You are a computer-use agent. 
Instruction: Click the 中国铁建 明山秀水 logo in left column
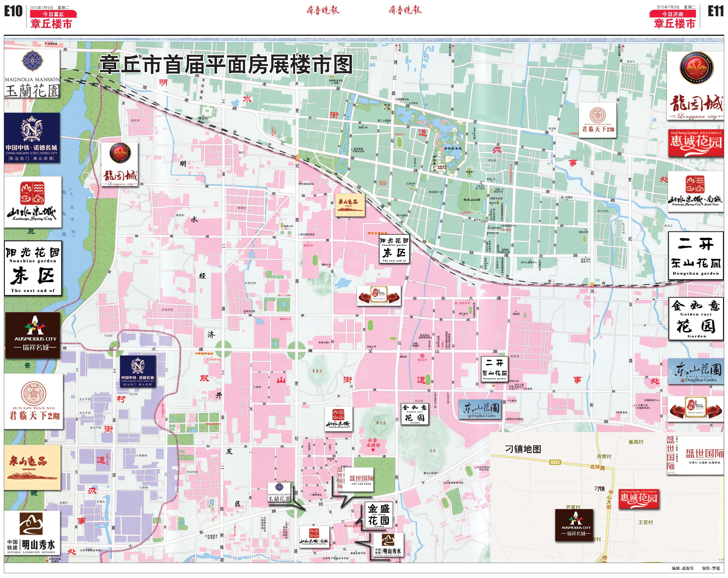coord(33,533)
